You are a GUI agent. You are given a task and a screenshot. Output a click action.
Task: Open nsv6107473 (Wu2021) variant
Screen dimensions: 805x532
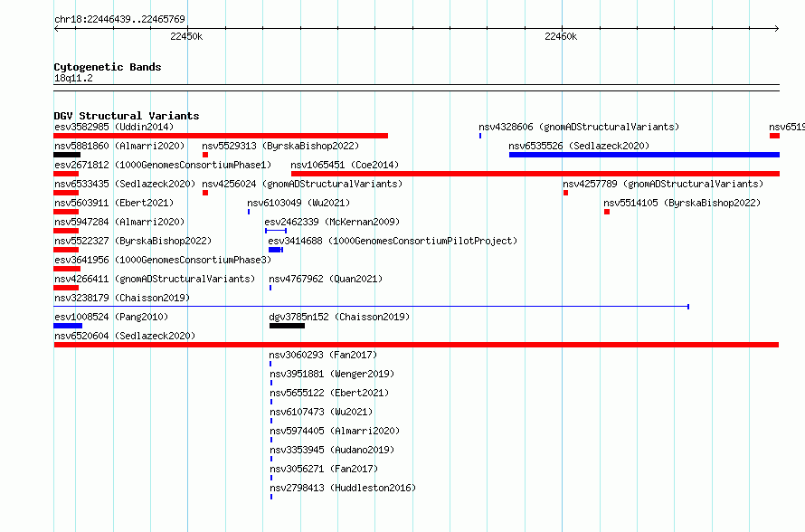click(321, 412)
